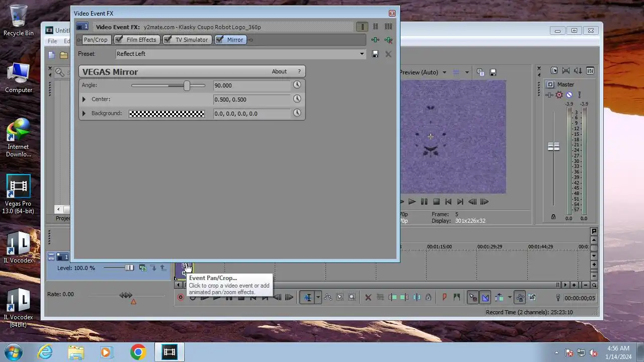Open Internet Explorer from taskbar

point(45,352)
